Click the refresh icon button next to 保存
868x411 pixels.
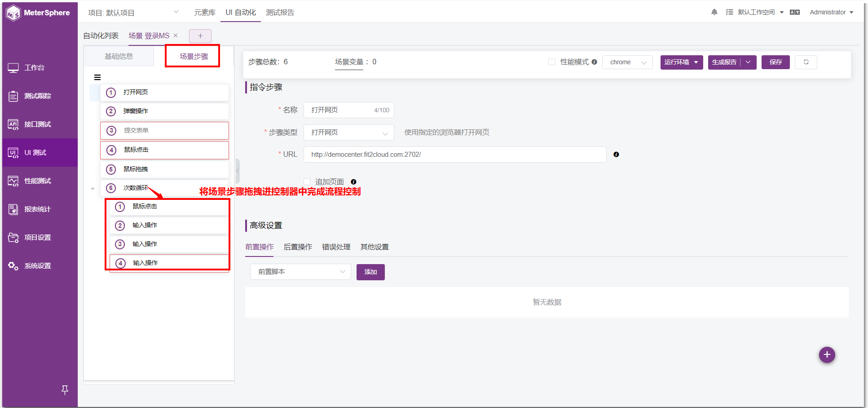point(806,62)
